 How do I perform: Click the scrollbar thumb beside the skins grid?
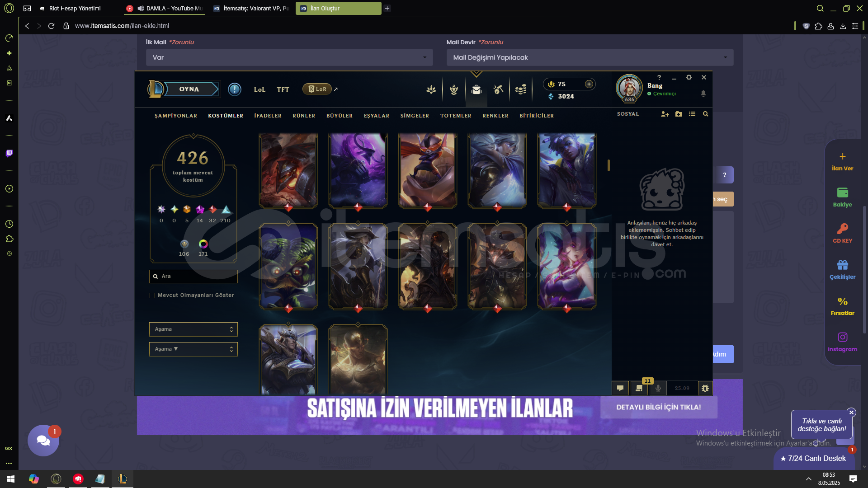coord(609,165)
